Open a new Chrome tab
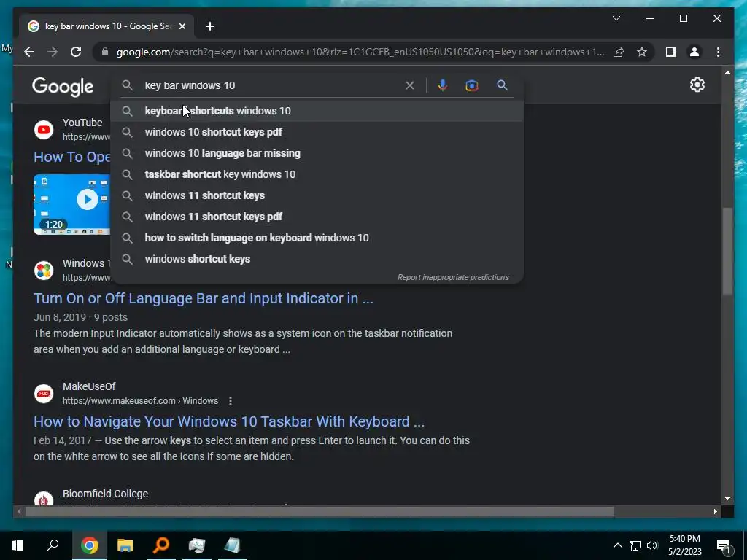This screenshot has height=560, width=747. tap(210, 26)
